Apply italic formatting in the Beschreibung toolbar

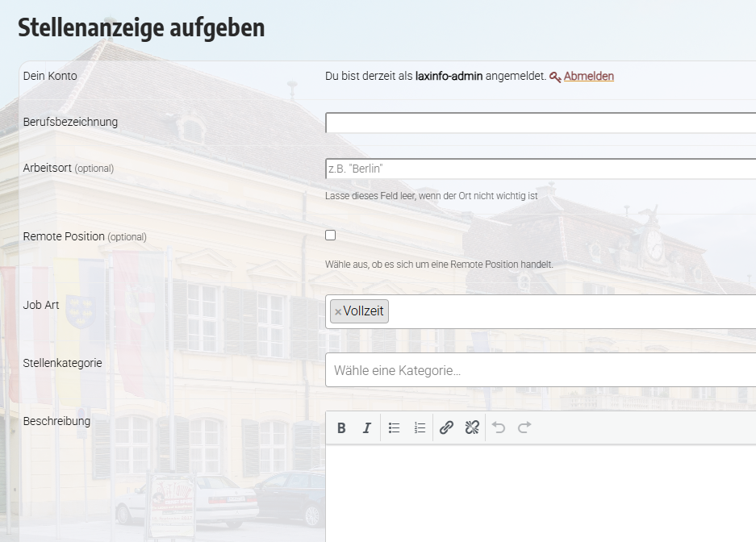tap(367, 428)
